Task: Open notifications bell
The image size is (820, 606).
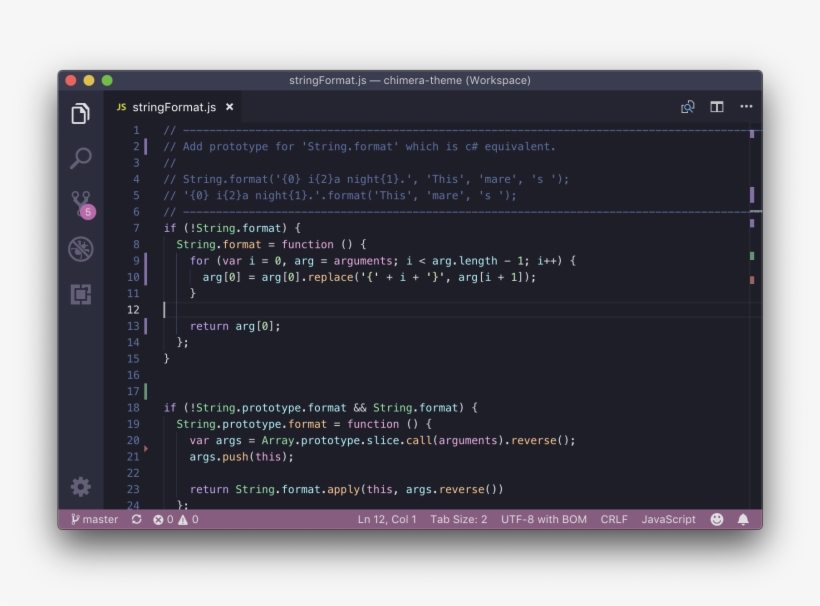Action: 743,519
